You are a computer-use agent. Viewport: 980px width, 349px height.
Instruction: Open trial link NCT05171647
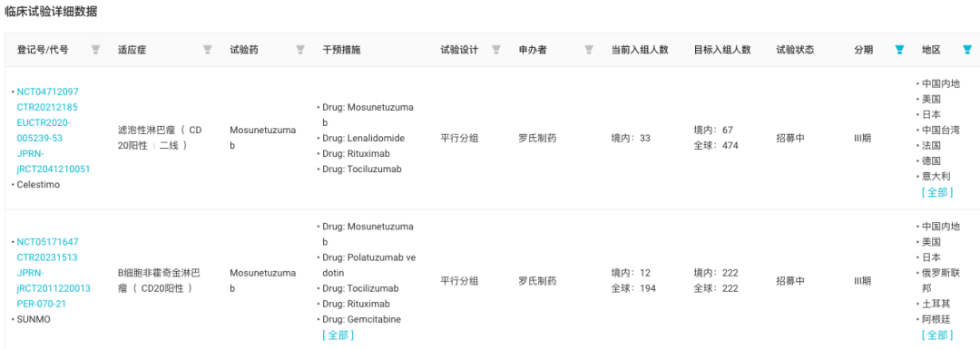click(x=47, y=242)
